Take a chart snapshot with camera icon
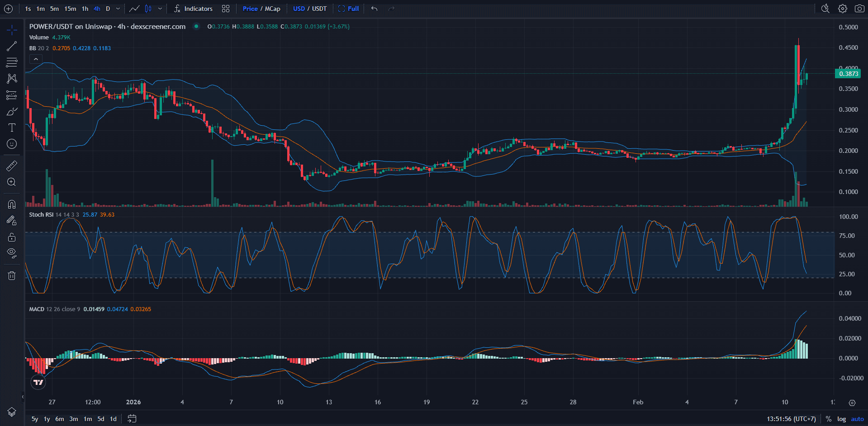The height and width of the screenshot is (426, 868). 859,9
